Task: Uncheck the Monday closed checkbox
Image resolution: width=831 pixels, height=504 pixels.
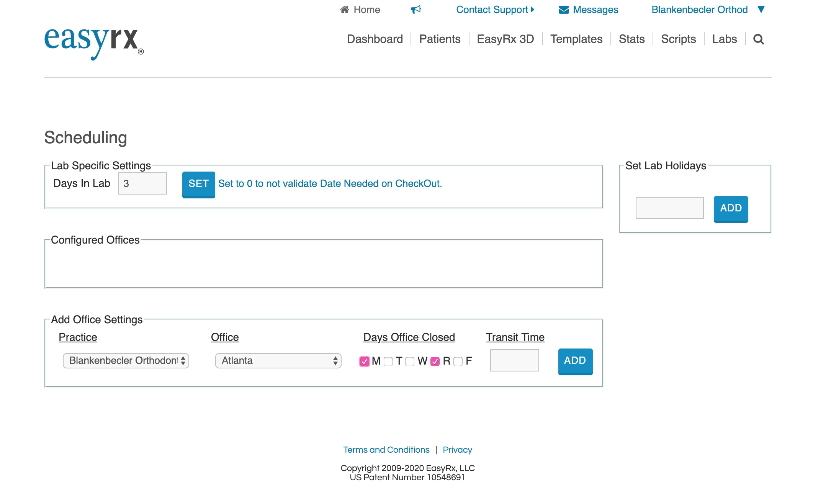Action: coord(364,361)
